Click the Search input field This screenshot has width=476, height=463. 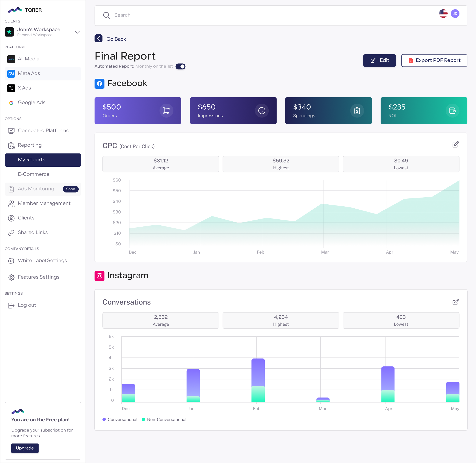(x=267, y=15)
